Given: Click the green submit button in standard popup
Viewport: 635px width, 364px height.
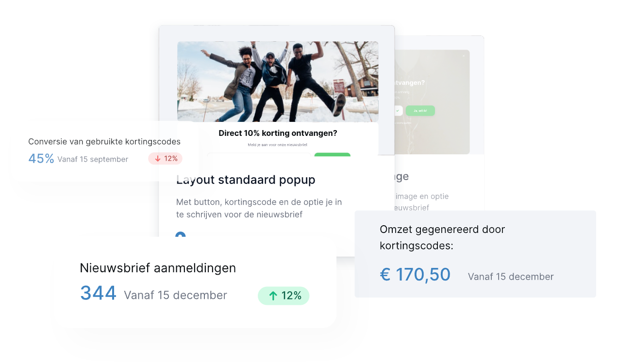Looking at the screenshot, I should (332, 155).
